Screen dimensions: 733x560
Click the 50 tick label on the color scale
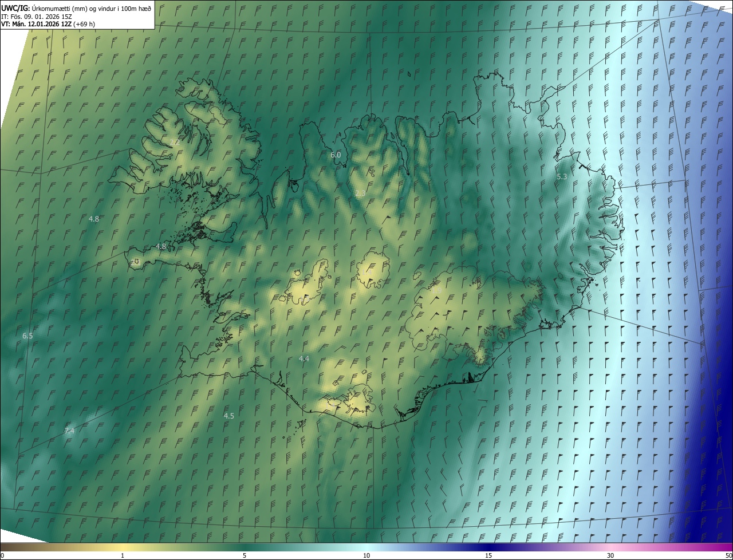pos(728,555)
